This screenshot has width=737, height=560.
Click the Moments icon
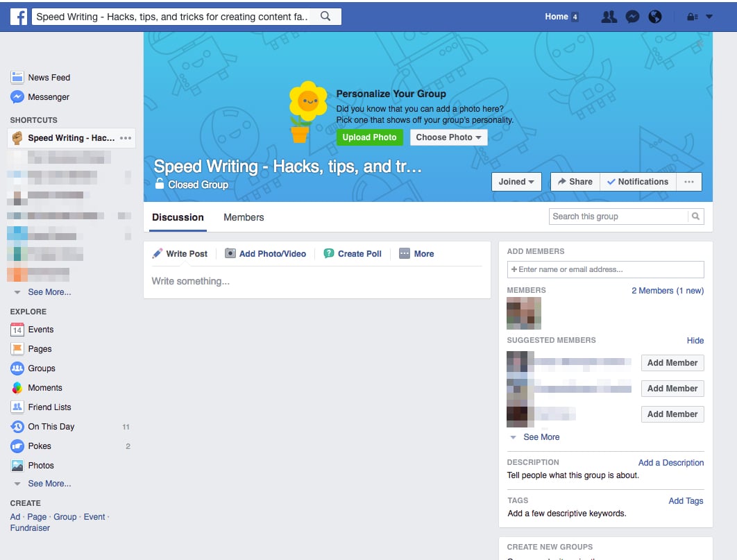click(17, 388)
